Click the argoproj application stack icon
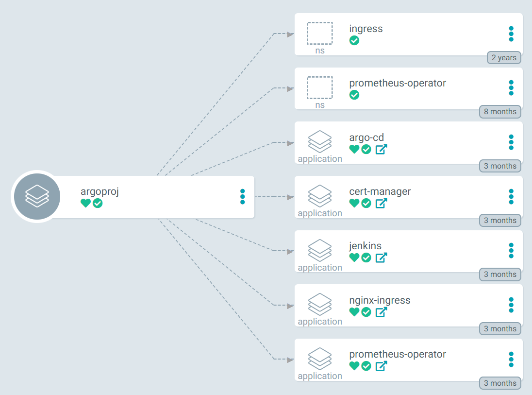The image size is (532, 395). pyautogui.click(x=36, y=196)
